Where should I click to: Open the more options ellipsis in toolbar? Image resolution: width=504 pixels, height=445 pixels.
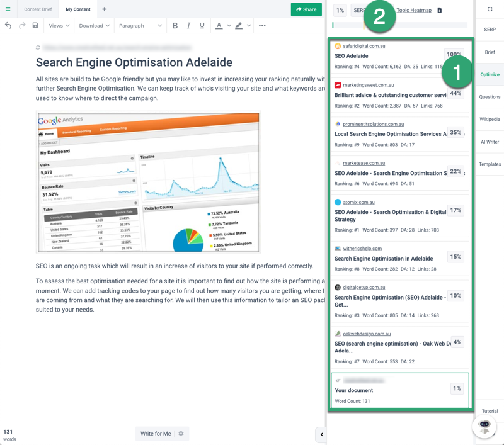coord(262,26)
